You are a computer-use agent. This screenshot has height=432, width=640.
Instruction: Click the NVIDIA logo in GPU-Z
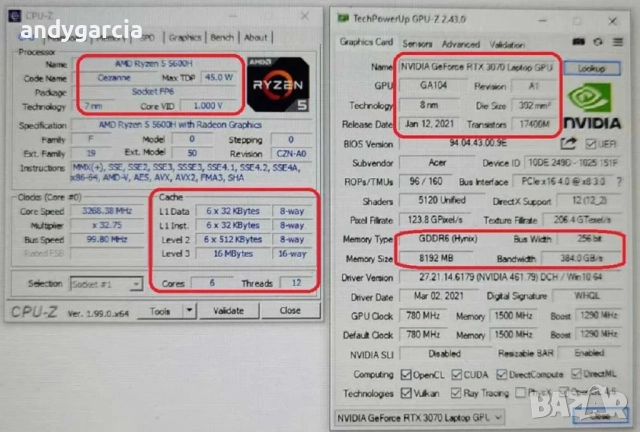[592, 105]
